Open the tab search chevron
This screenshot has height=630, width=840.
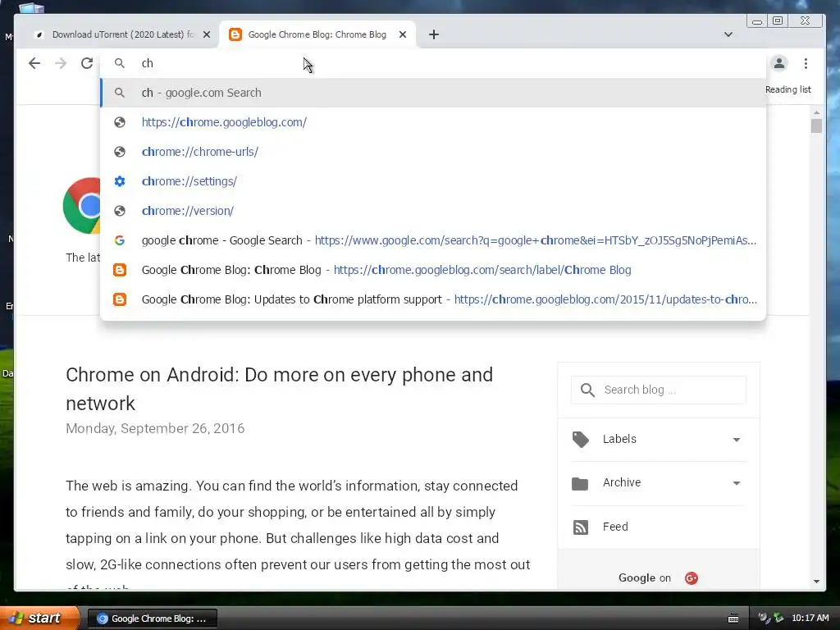(x=728, y=34)
